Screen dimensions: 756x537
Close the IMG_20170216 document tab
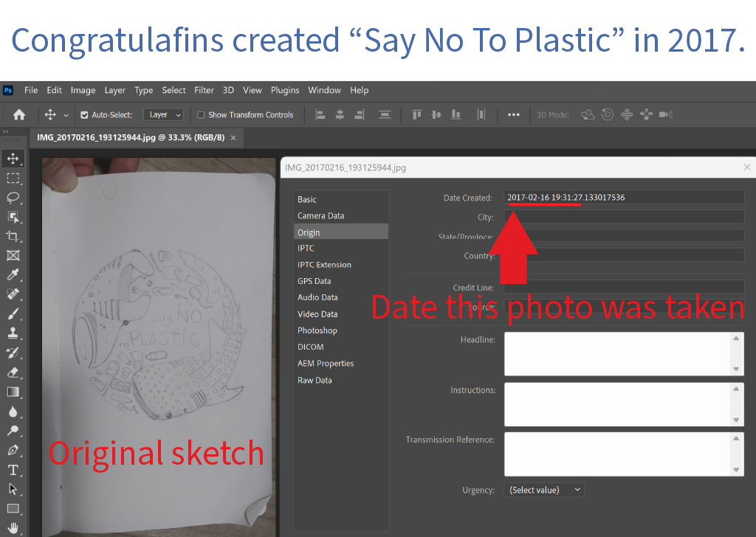(x=233, y=138)
